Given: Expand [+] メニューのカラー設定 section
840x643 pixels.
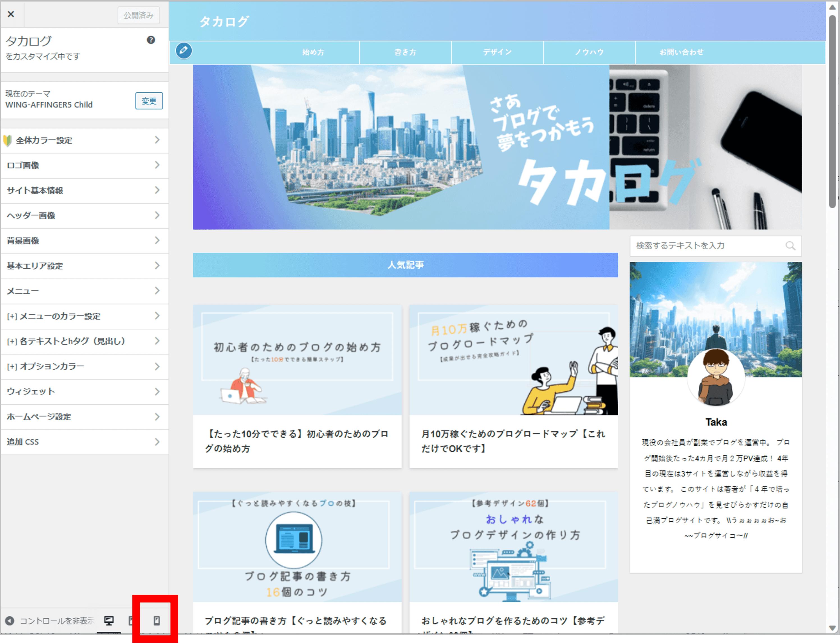Looking at the screenshot, I should coord(85,316).
